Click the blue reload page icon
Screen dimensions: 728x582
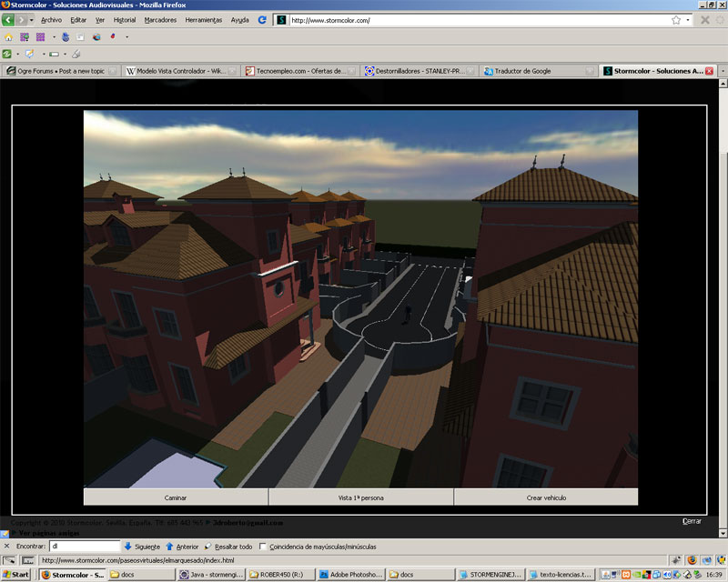(x=262, y=20)
